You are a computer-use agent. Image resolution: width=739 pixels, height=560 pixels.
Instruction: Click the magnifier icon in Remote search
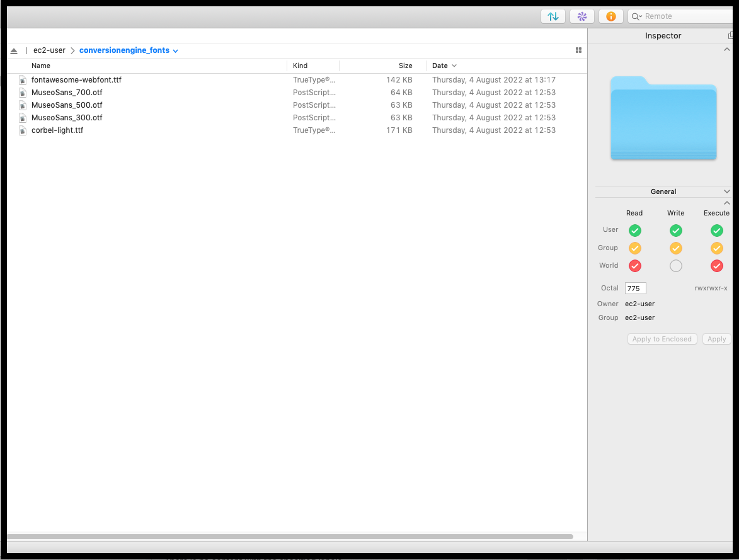(x=637, y=16)
